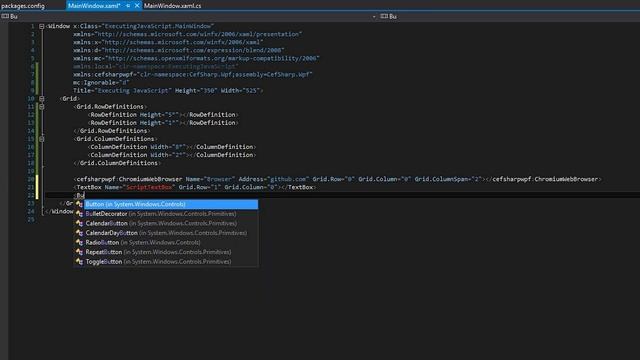Click the closing cefsharpwpf:ChromiumWebBrowser tag
Screen dimensions: 640x360
pyautogui.click(x=543, y=179)
